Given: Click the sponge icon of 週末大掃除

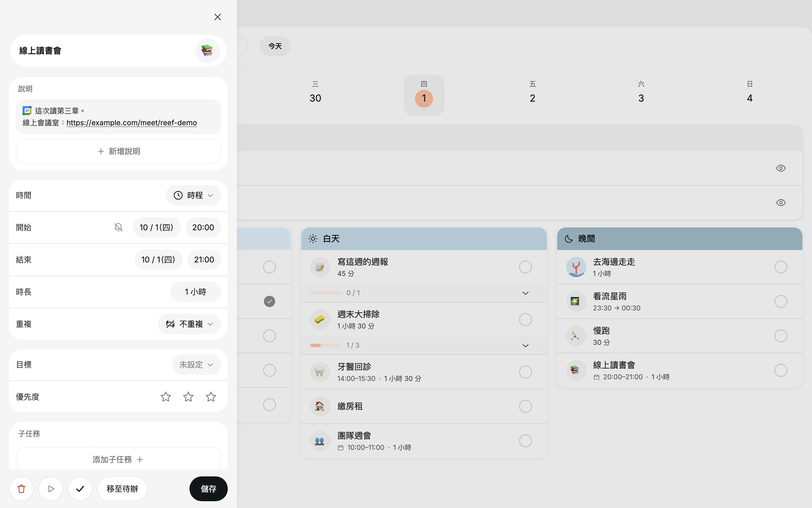Looking at the screenshot, I should [320, 319].
